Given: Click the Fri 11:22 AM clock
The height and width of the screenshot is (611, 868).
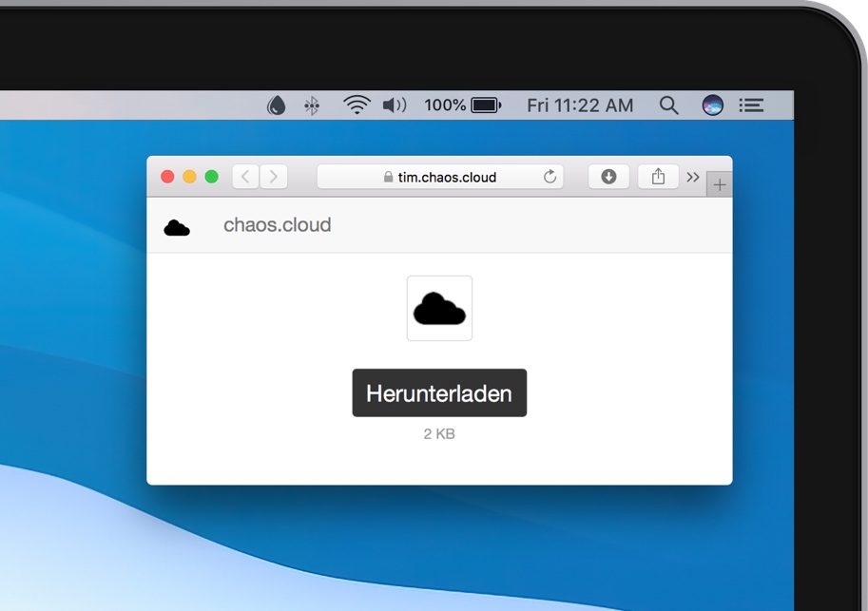Looking at the screenshot, I should click(580, 105).
